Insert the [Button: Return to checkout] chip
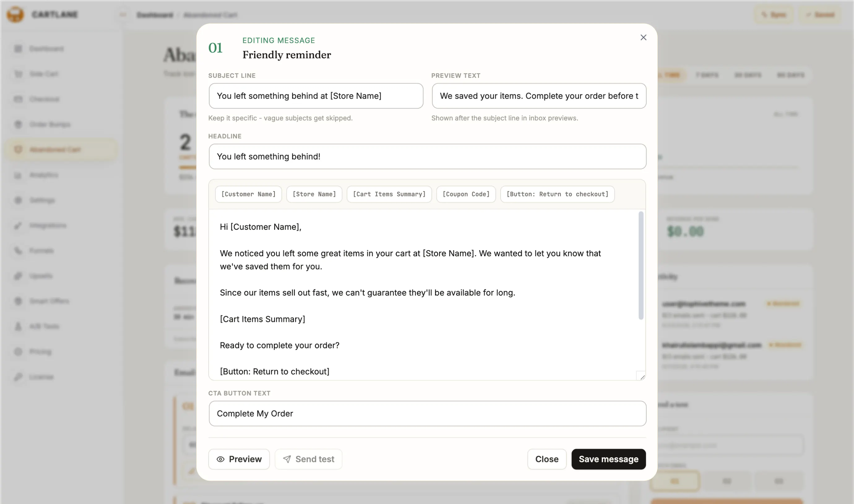854x504 pixels. tap(557, 194)
